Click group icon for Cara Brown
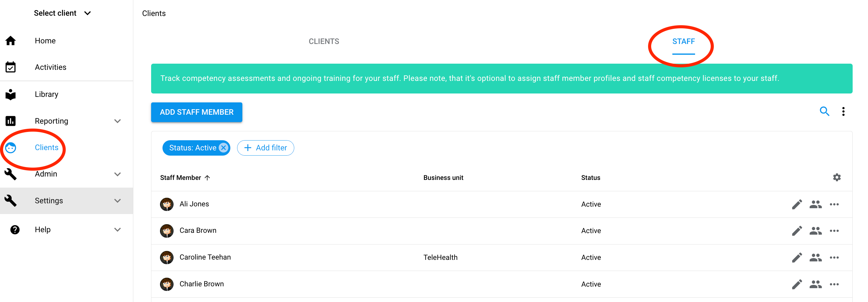 [x=815, y=231]
